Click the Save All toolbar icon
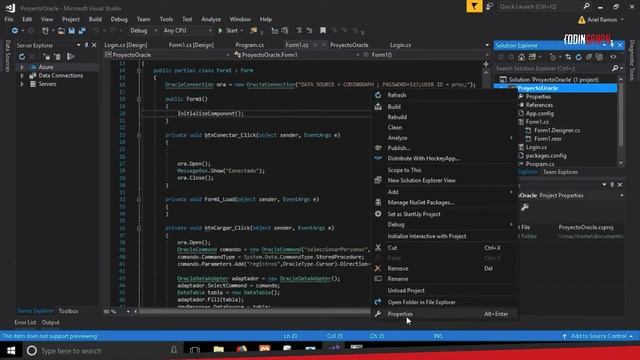Viewport: 640px width, 360px height. (x=82, y=31)
